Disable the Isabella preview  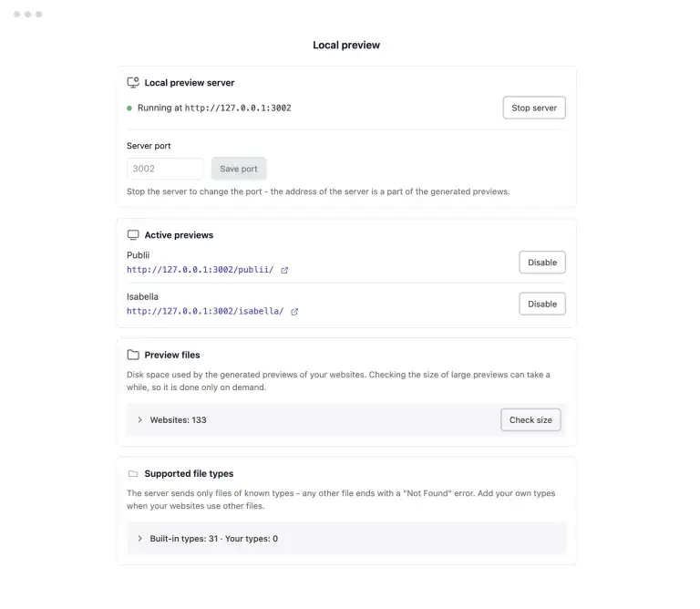542,304
